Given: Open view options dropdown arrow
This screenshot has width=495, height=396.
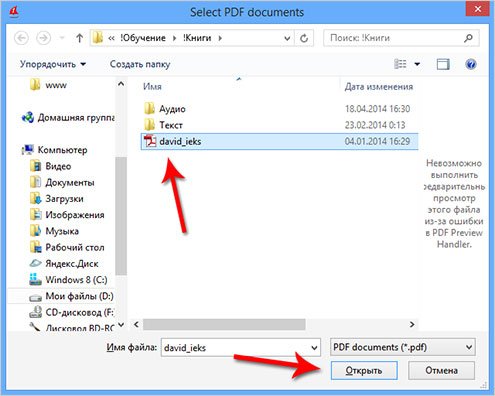Looking at the screenshot, I should coord(417,64).
